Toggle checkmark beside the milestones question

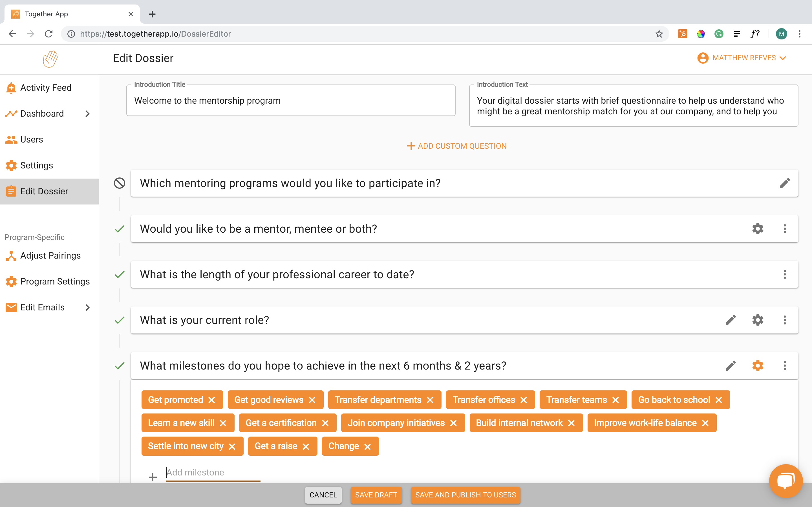pyautogui.click(x=120, y=366)
